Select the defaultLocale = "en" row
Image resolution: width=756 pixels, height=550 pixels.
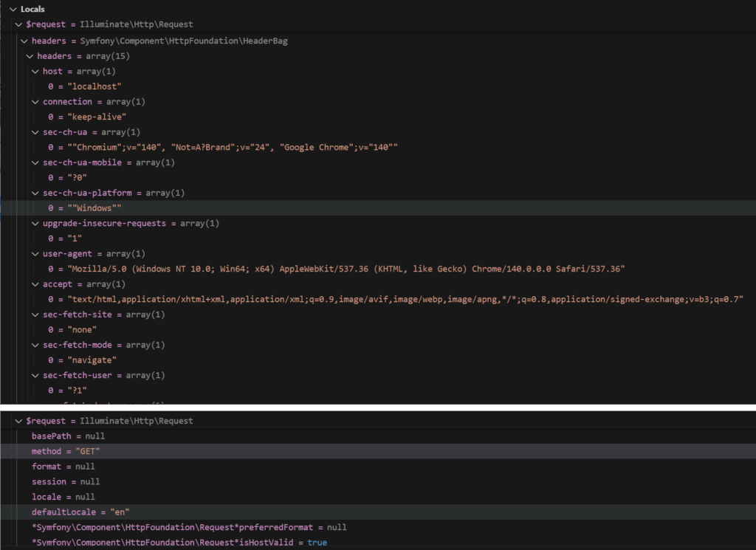[x=378, y=512]
